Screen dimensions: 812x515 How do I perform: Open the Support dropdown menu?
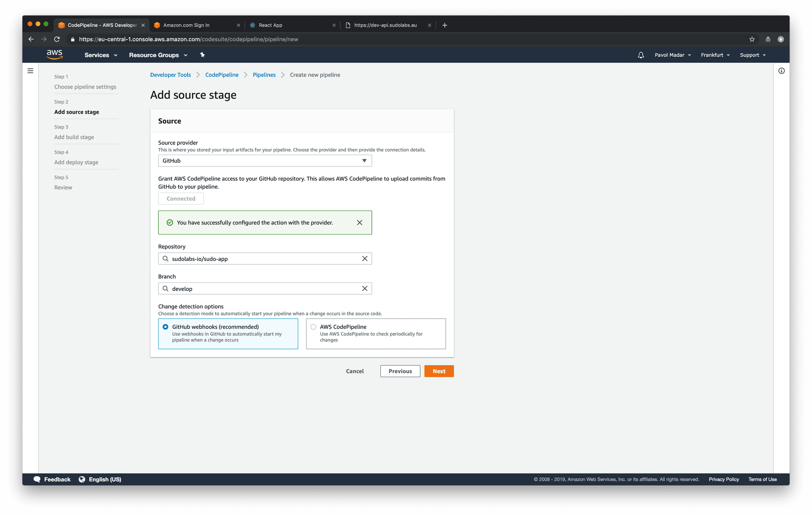coord(753,55)
